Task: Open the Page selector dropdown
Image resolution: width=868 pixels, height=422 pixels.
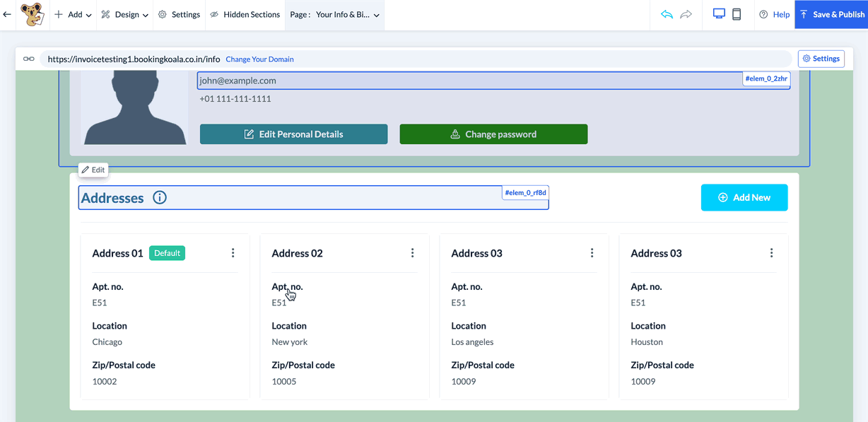Action: pyautogui.click(x=334, y=14)
